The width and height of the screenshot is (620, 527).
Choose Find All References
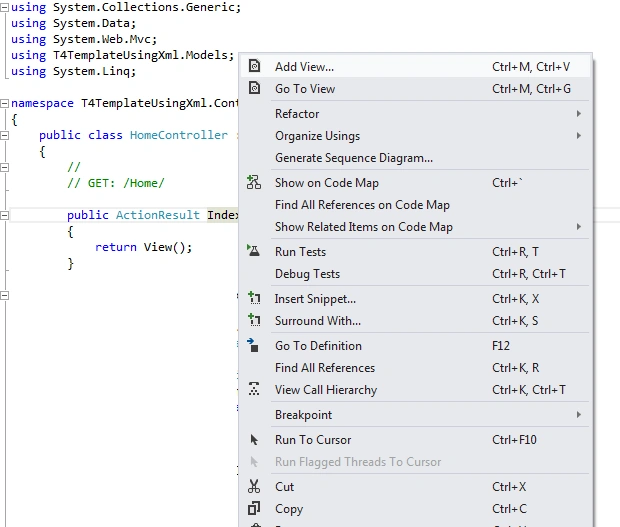pyautogui.click(x=415, y=368)
